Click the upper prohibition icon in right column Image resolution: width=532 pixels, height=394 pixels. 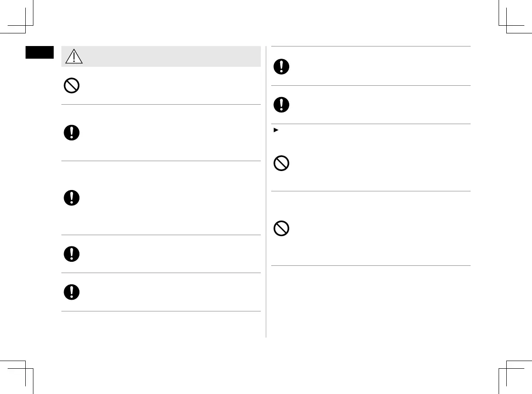[282, 163]
